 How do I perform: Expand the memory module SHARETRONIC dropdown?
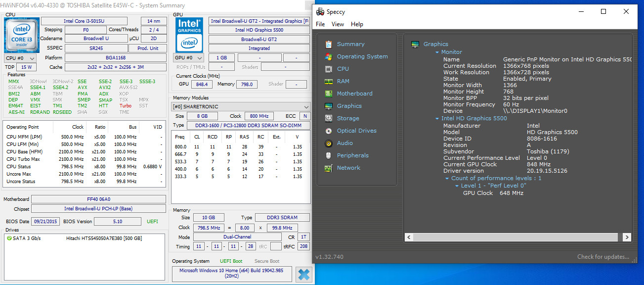[x=241, y=106]
